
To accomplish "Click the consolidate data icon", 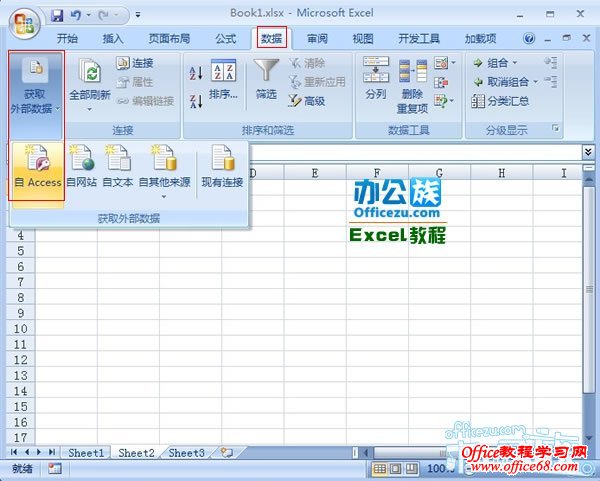I will 441,82.
